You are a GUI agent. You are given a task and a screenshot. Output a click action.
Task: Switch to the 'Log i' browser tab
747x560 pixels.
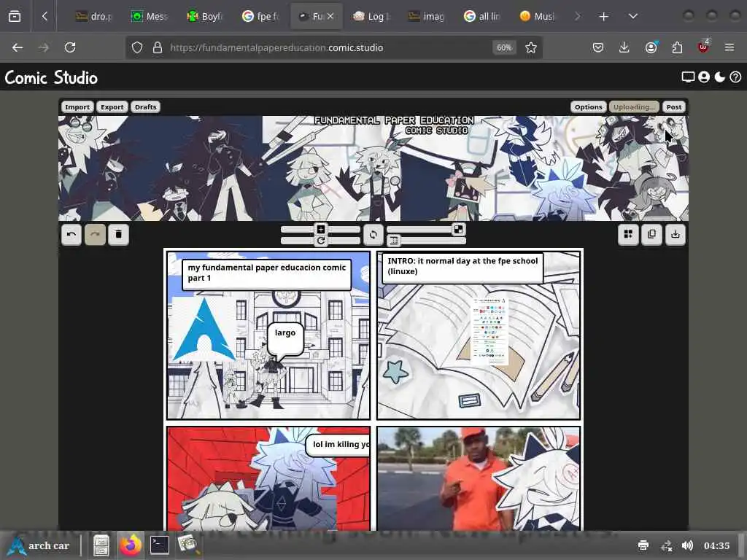pos(371,17)
